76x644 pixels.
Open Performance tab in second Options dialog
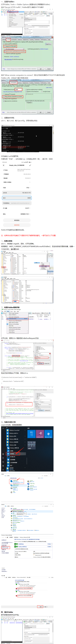(43, 83)
